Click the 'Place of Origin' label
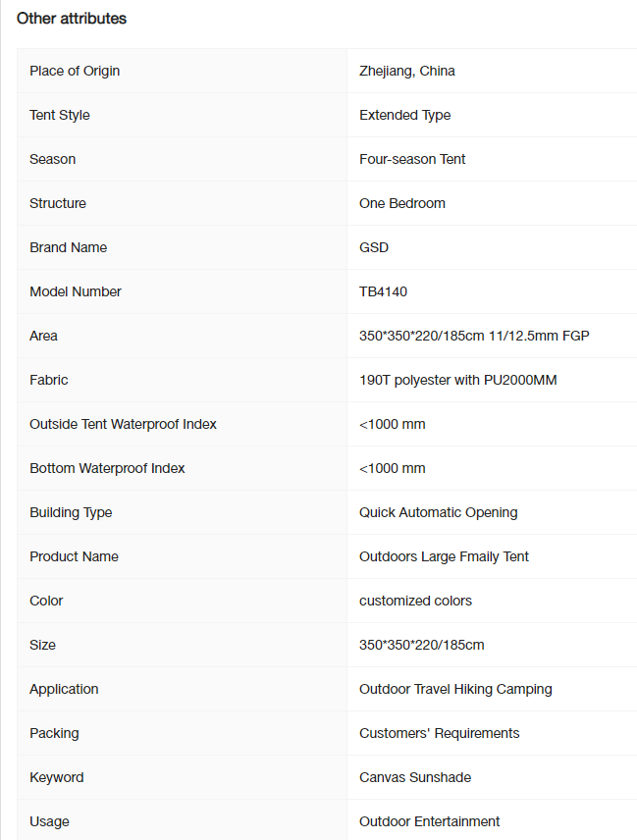 click(x=75, y=72)
